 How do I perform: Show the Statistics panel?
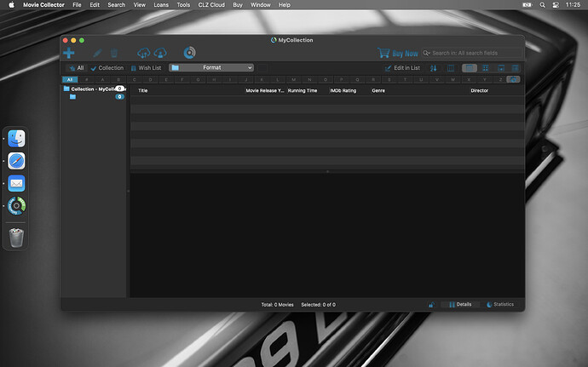tap(500, 304)
